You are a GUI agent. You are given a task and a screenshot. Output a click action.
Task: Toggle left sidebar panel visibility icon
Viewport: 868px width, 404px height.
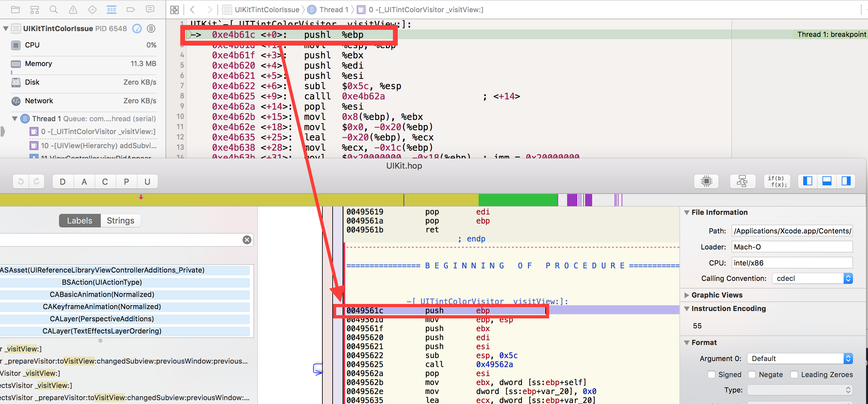coord(808,181)
